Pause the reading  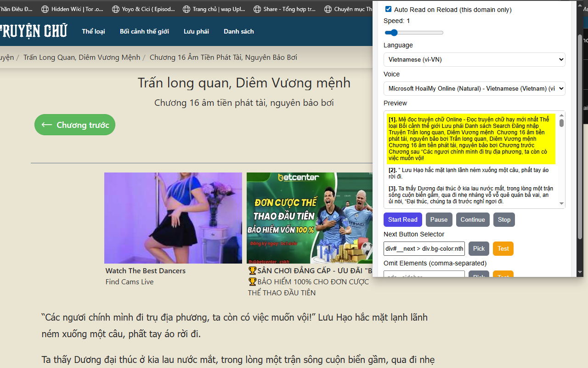click(439, 219)
